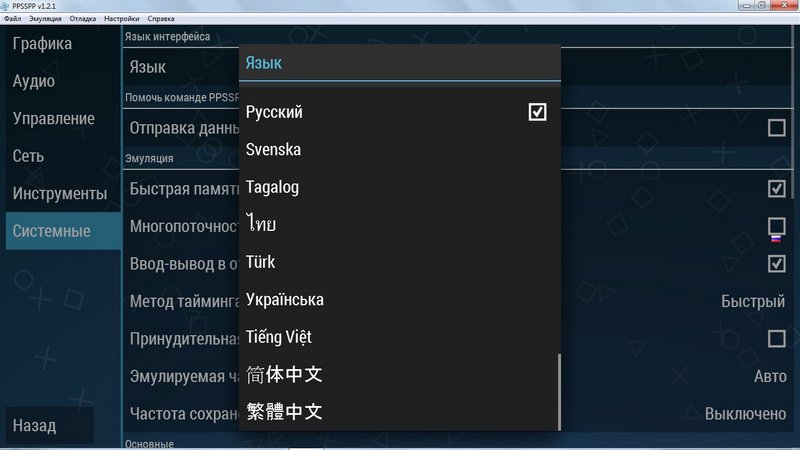Open the Метод тайминга Быстрый option

(753, 301)
